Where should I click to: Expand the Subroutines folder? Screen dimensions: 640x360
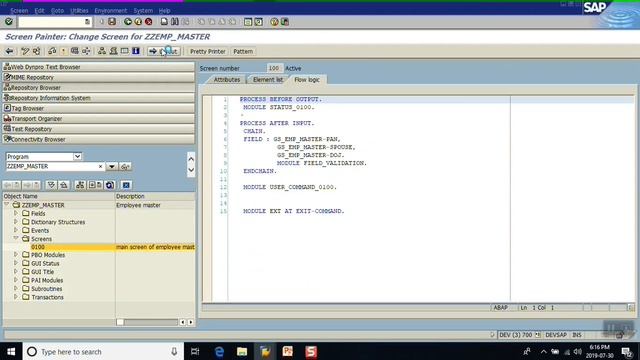coord(16,289)
